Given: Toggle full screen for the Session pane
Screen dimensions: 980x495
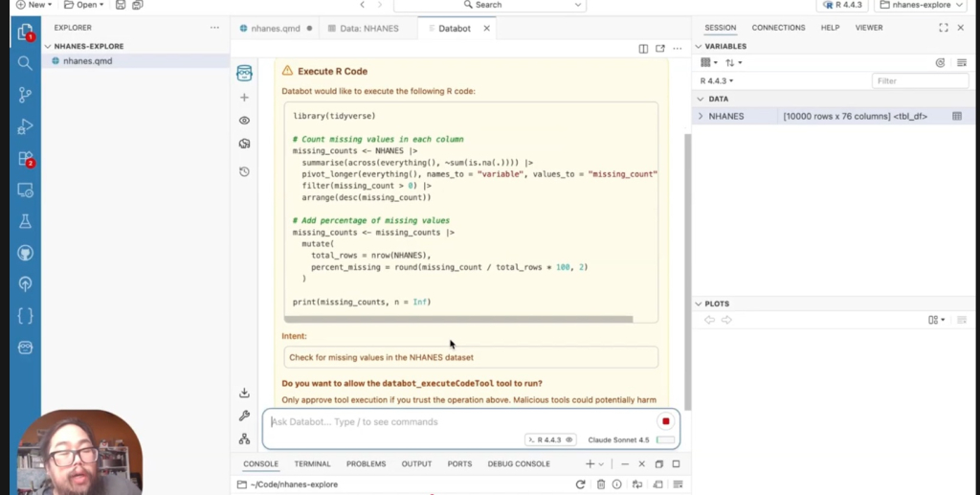Looking at the screenshot, I should pos(943,28).
